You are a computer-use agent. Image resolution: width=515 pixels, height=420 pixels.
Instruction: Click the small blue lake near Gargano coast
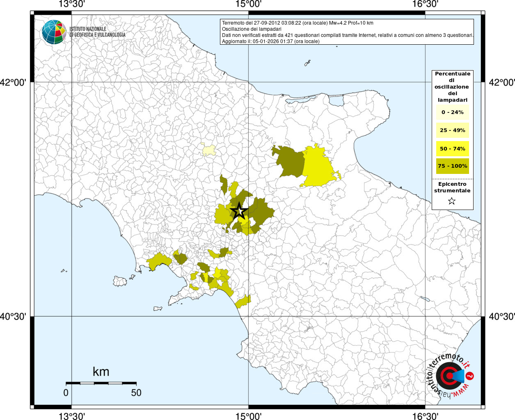tap(337, 100)
